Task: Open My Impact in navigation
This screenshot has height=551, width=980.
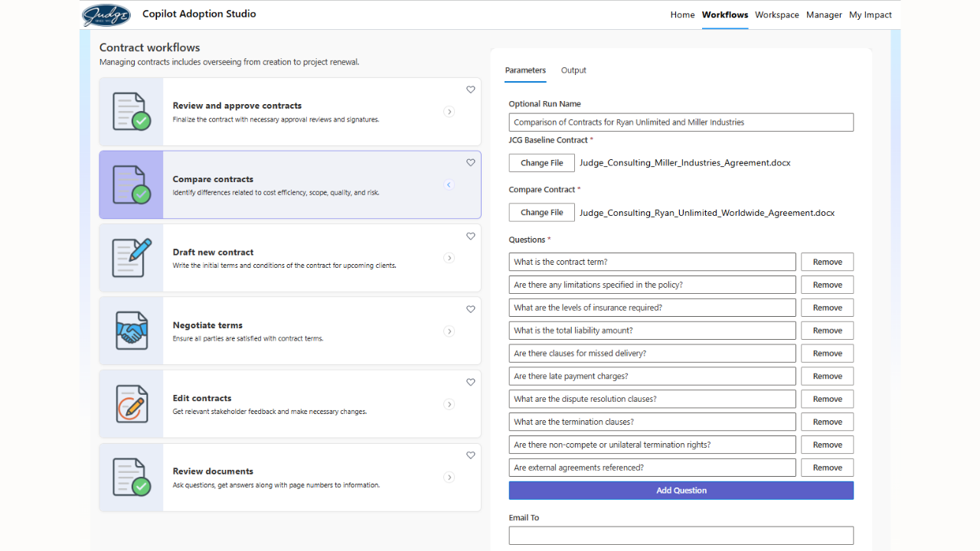Action: click(871, 15)
